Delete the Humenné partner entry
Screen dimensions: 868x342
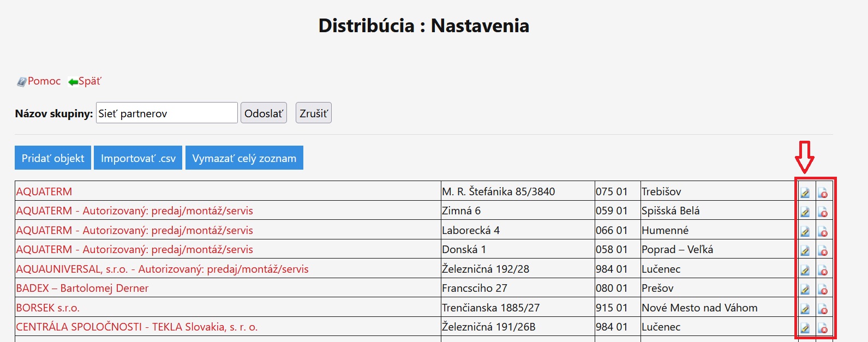click(823, 231)
